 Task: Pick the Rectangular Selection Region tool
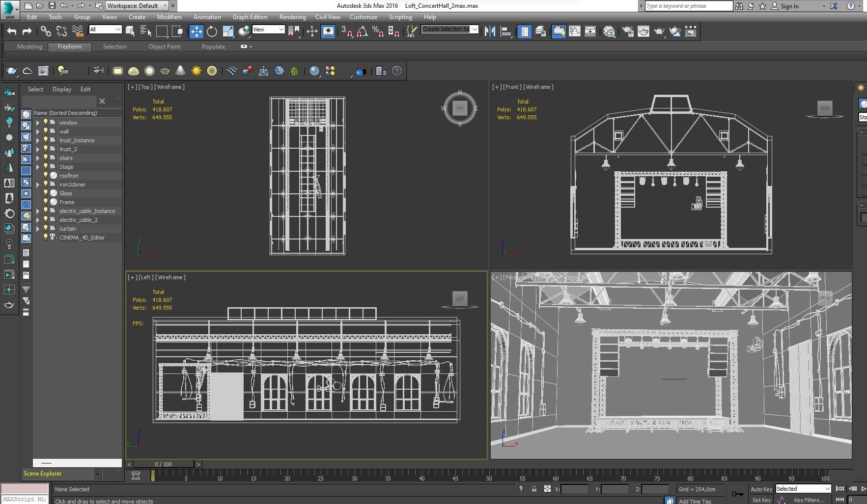click(x=162, y=31)
